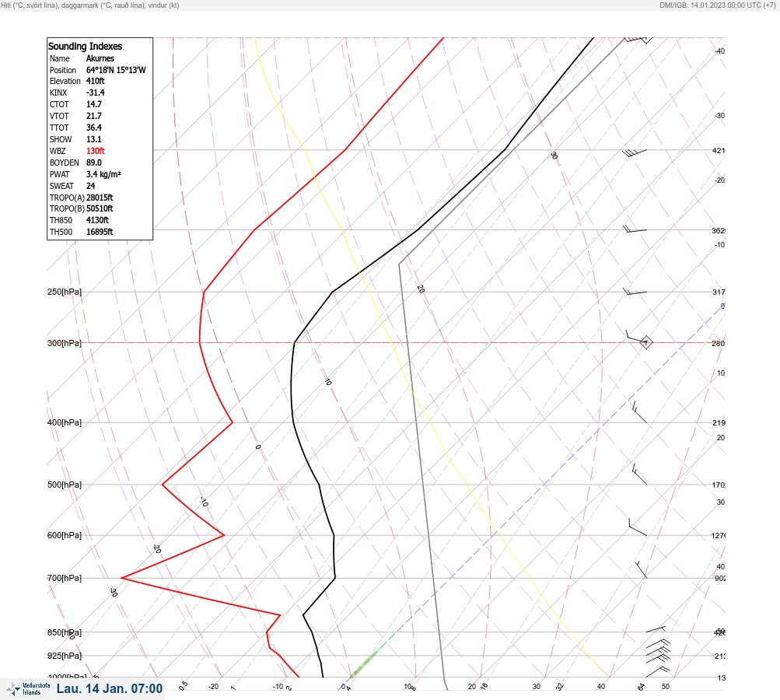Click the diamond marker on the 300 hPa line
This screenshot has width=780, height=700.
point(645,342)
